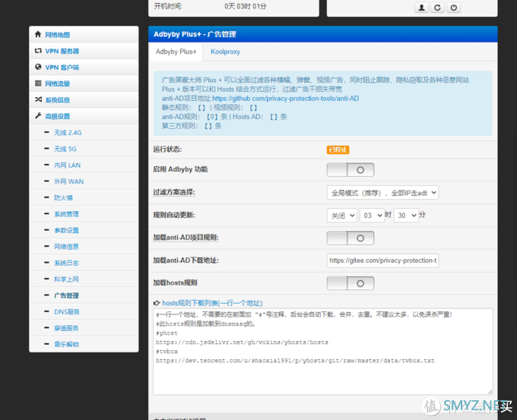Open the 内网 LAN settings page
Screen dimensions: 517x420
point(67,166)
